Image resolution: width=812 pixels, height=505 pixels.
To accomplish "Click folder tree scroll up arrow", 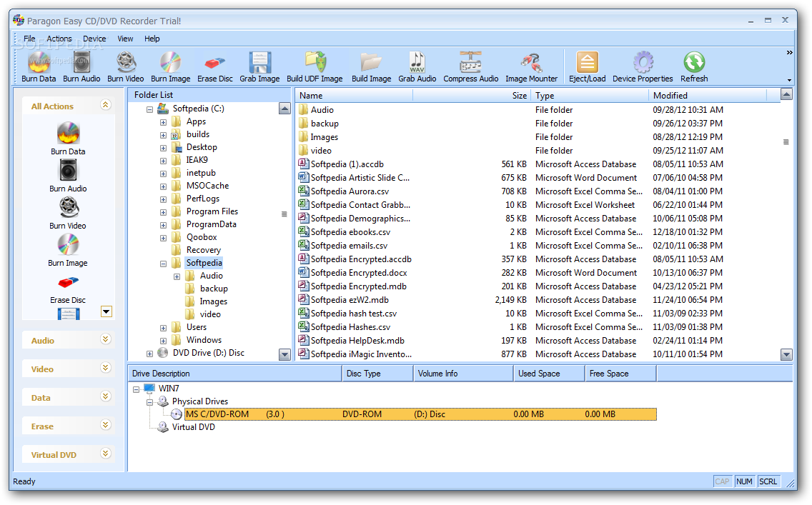I will [x=284, y=109].
